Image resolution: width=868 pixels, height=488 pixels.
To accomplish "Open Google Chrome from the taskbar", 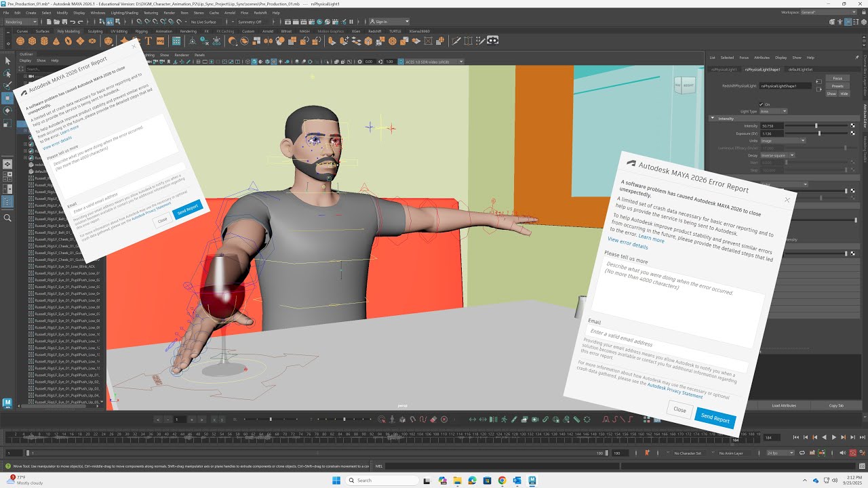I will 502,481.
